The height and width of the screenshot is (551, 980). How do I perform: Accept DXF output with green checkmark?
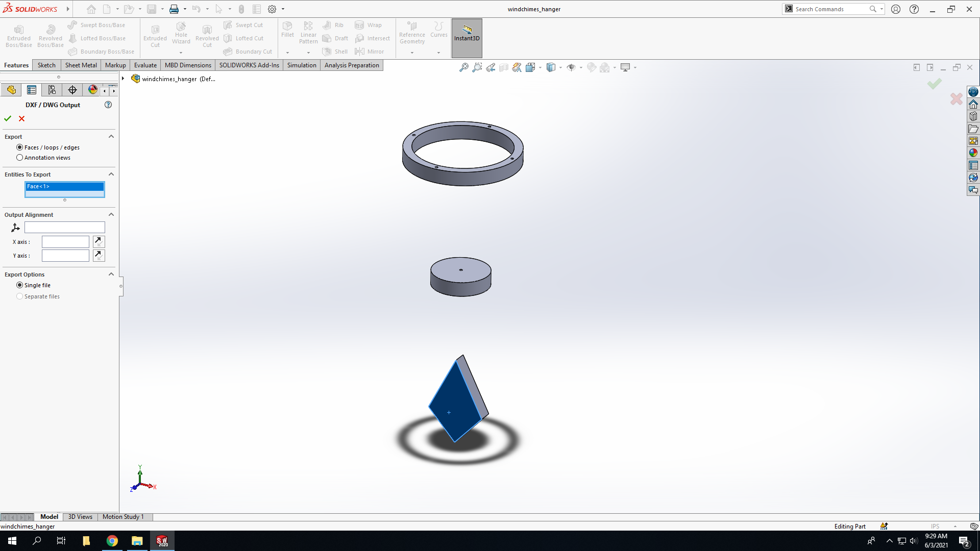[x=8, y=118]
